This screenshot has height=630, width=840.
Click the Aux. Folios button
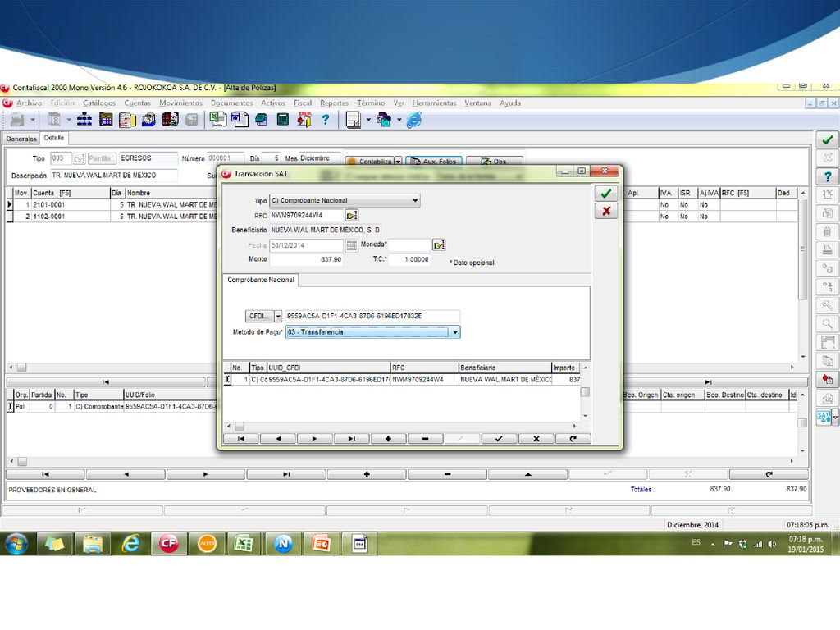(x=434, y=162)
